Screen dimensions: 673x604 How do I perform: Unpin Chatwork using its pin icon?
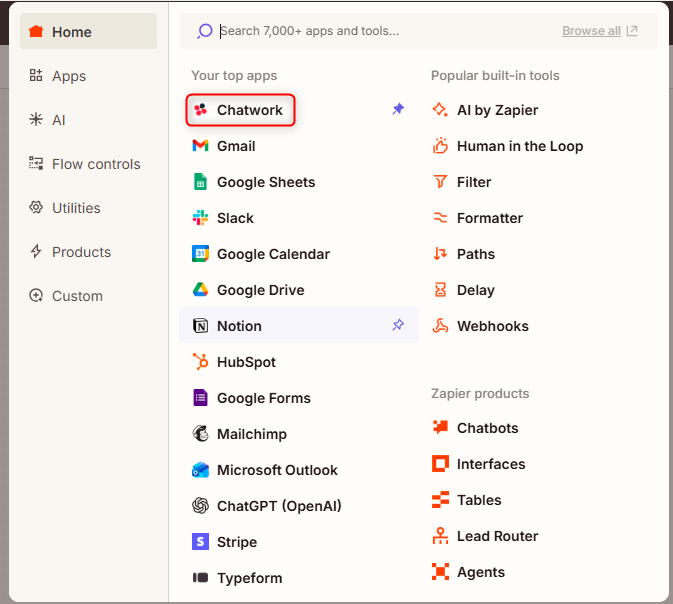click(x=398, y=109)
